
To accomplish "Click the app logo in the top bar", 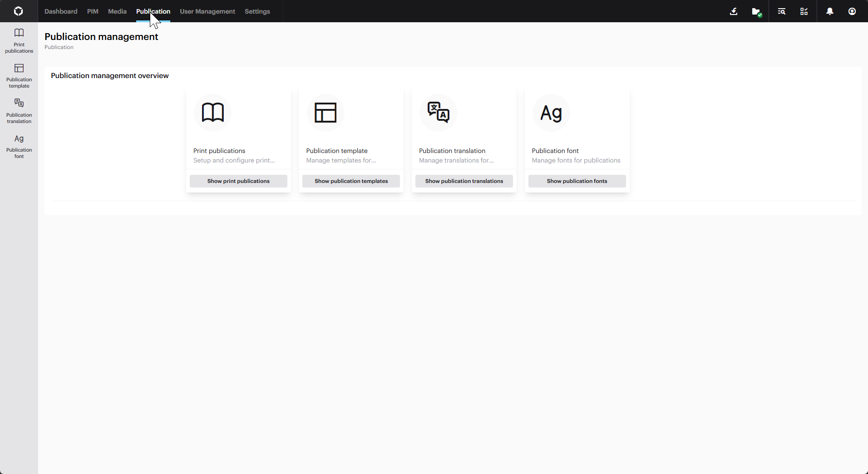I will pyautogui.click(x=18, y=11).
